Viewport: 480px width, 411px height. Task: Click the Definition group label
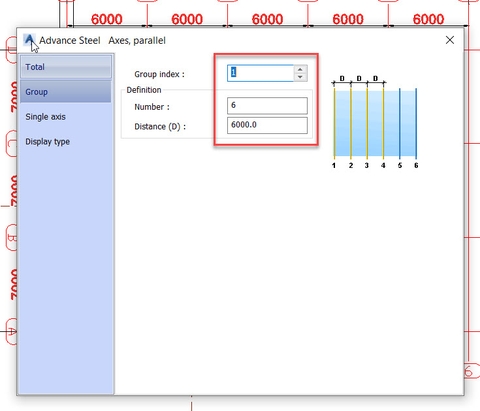point(144,90)
